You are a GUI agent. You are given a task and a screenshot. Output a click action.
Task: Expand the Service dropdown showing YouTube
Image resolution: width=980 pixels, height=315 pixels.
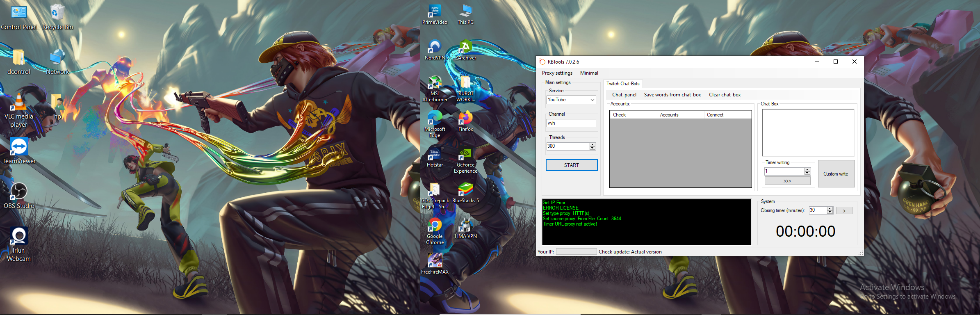[592, 100]
